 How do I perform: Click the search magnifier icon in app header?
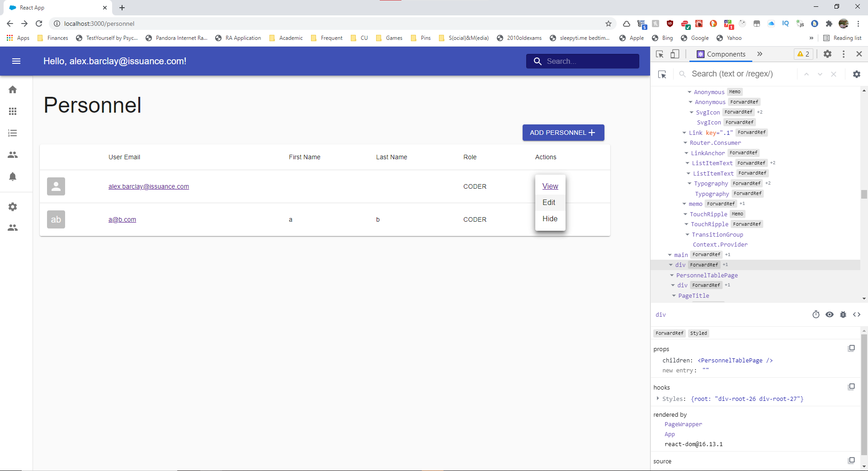538,61
